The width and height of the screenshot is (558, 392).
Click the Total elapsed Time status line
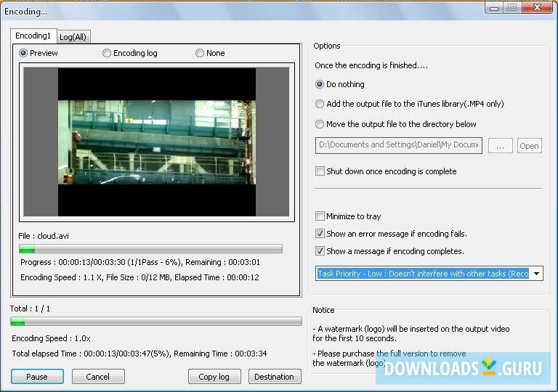(x=139, y=354)
